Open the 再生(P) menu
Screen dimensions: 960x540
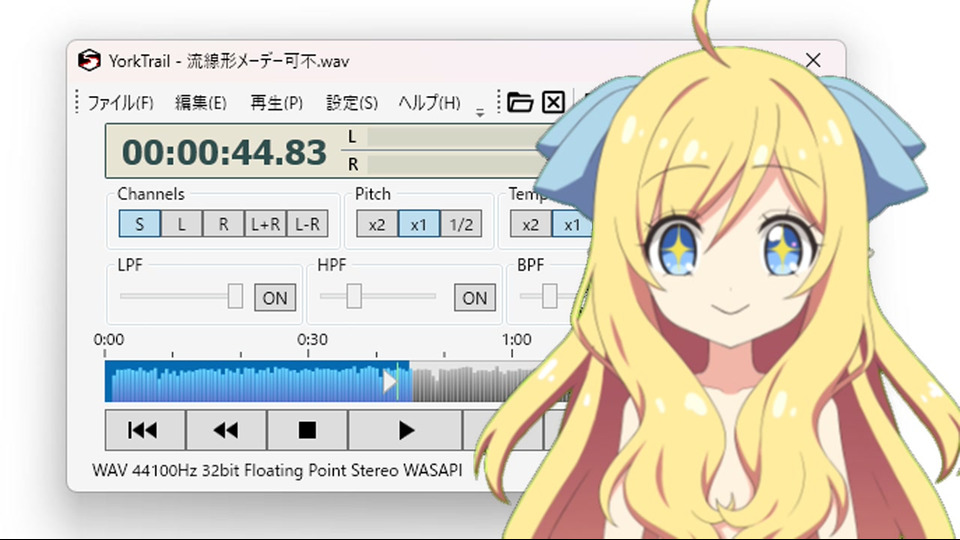[x=276, y=102]
